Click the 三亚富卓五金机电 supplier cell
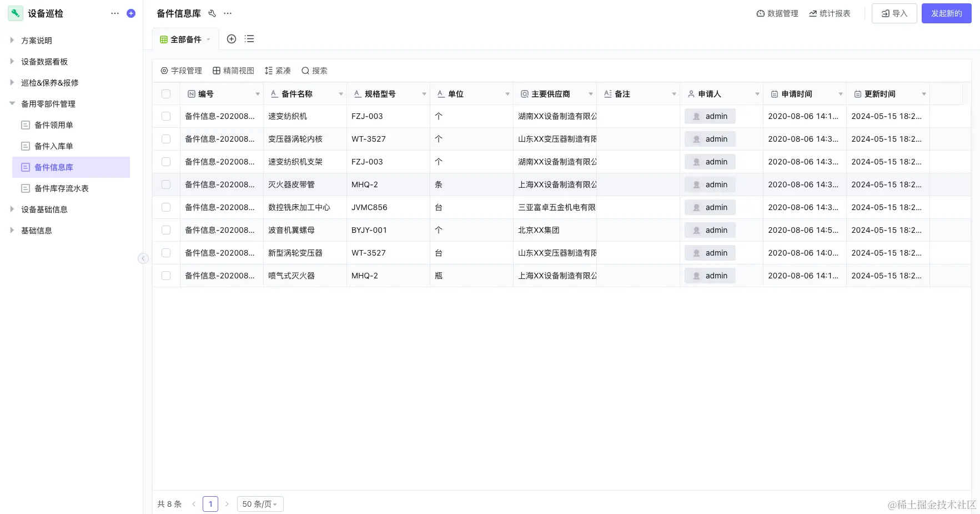 555,207
